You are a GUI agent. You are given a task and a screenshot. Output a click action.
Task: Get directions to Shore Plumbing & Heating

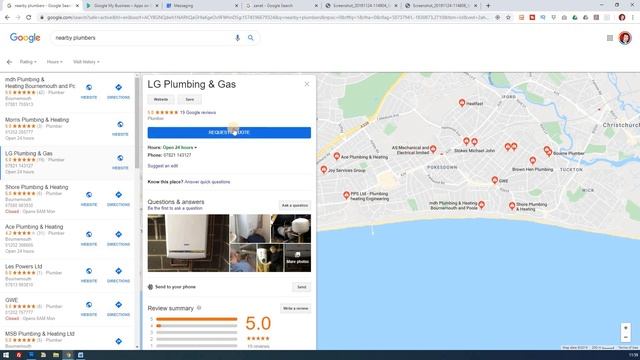[118, 195]
